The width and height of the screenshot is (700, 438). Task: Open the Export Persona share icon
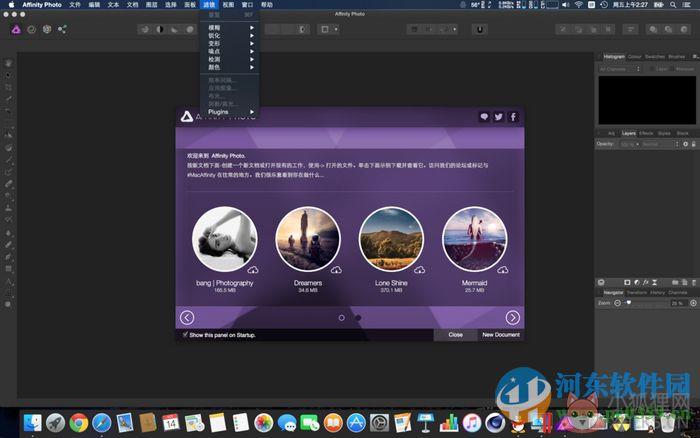click(x=62, y=29)
